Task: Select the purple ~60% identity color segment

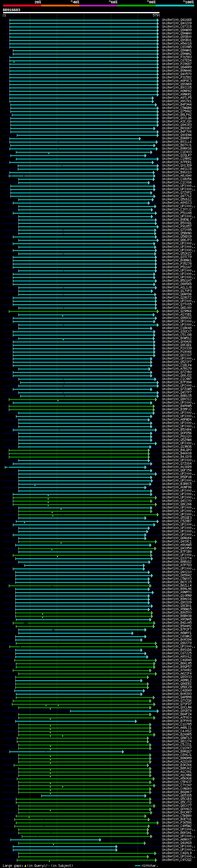Action: point(99,6)
